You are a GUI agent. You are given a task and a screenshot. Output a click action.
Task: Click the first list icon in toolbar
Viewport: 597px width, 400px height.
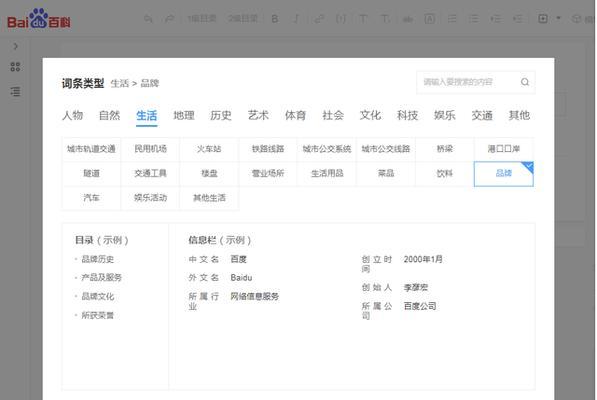pyautogui.click(x=452, y=19)
